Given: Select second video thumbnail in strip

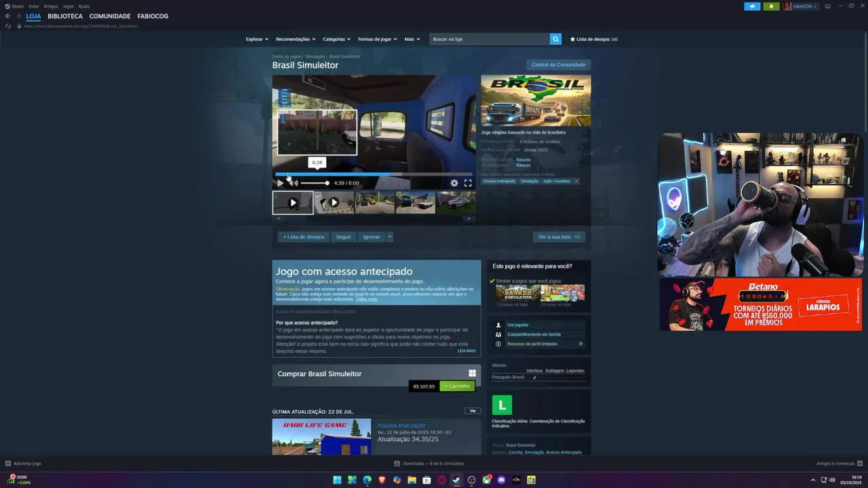Looking at the screenshot, I should (x=334, y=203).
